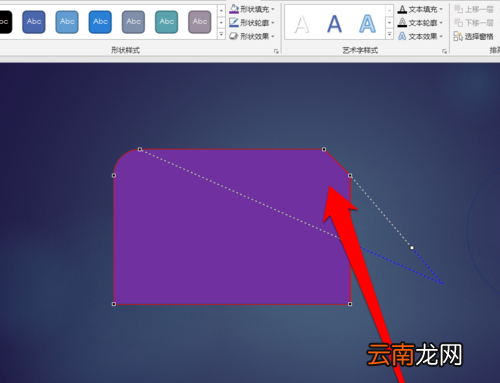Open the 文本填充 dropdown arrow
This screenshot has width=500, height=383.
[441, 9]
